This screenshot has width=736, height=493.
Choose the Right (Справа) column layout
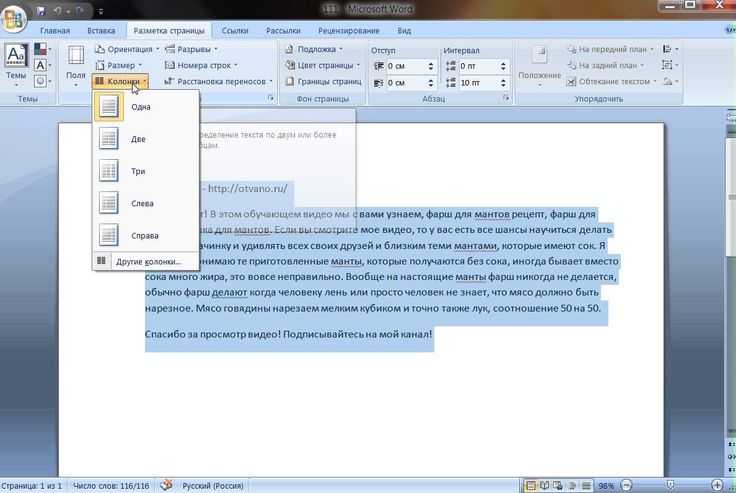coord(146,235)
